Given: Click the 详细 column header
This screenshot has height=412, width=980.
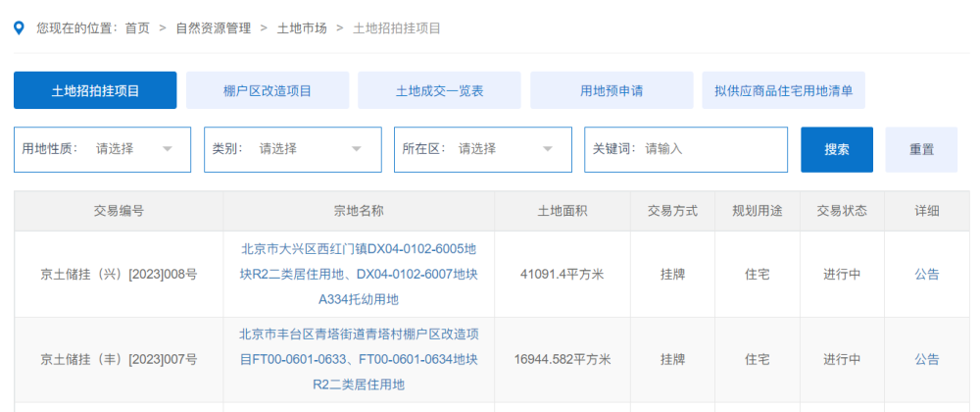Looking at the screenshot, I should [927, 211].
